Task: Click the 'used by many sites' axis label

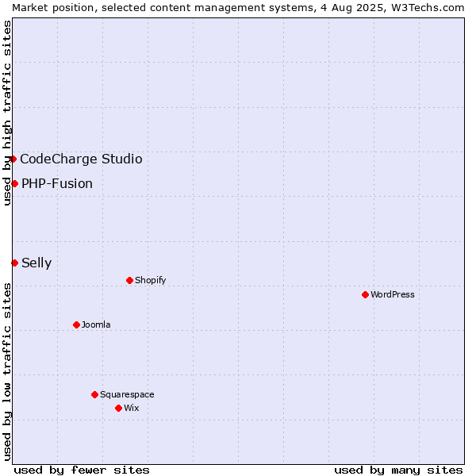Action: [x=398, y=470]
